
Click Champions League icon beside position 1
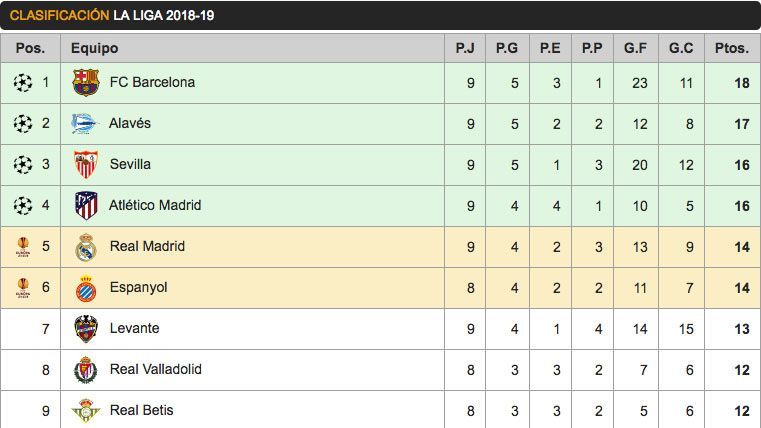click(22, 82)
